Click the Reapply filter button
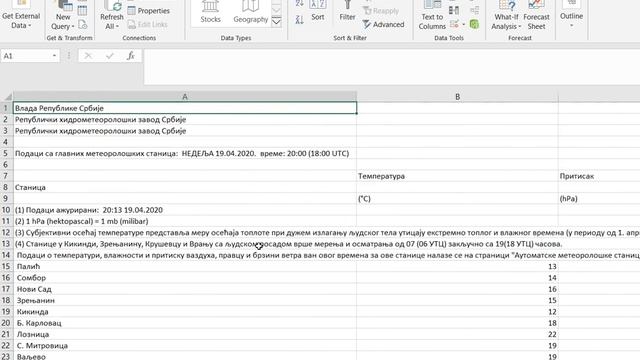640x360 pixels. 380,11
